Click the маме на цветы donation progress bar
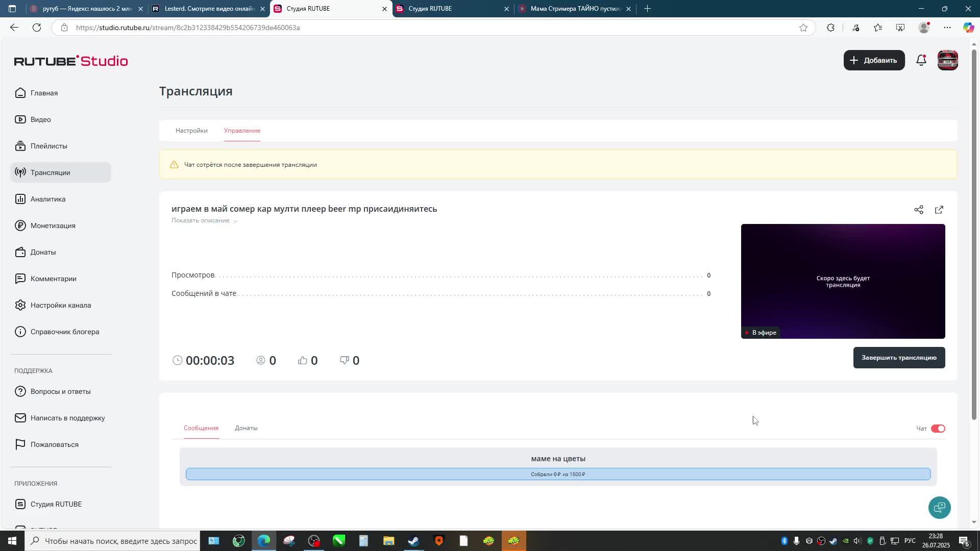 tap(558, 474)
